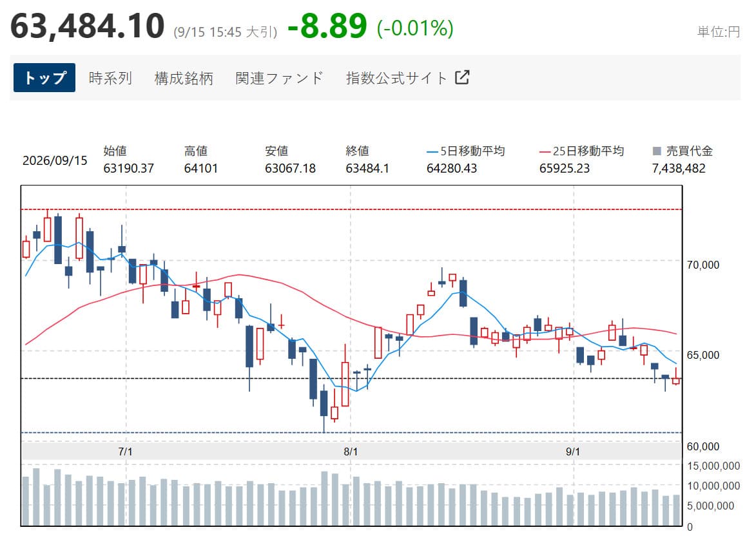The height and width of the screenshot is (543, 756).
Task: Click the lowest candlestick before 8/1
Action: point(324,404)
